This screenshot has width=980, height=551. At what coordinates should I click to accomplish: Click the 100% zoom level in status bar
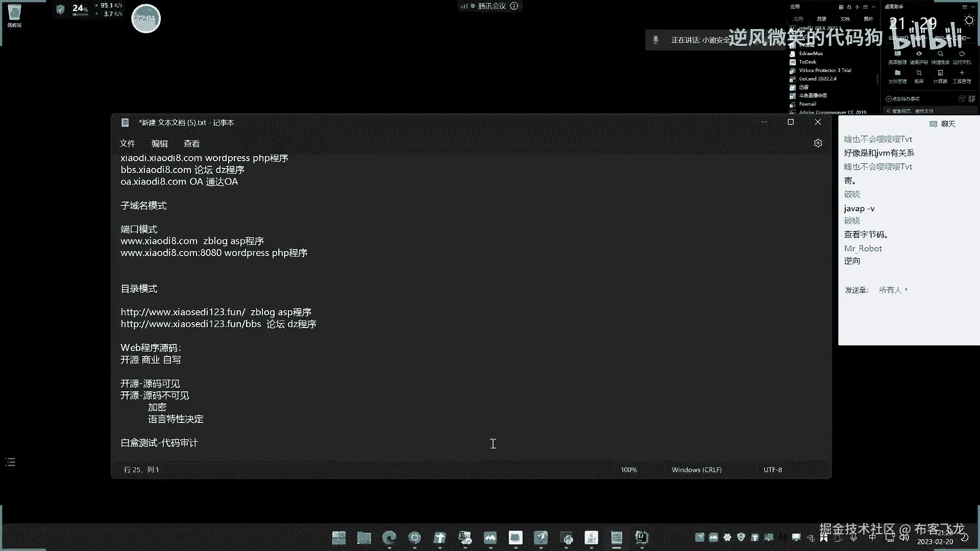click(x=628, y=470)
